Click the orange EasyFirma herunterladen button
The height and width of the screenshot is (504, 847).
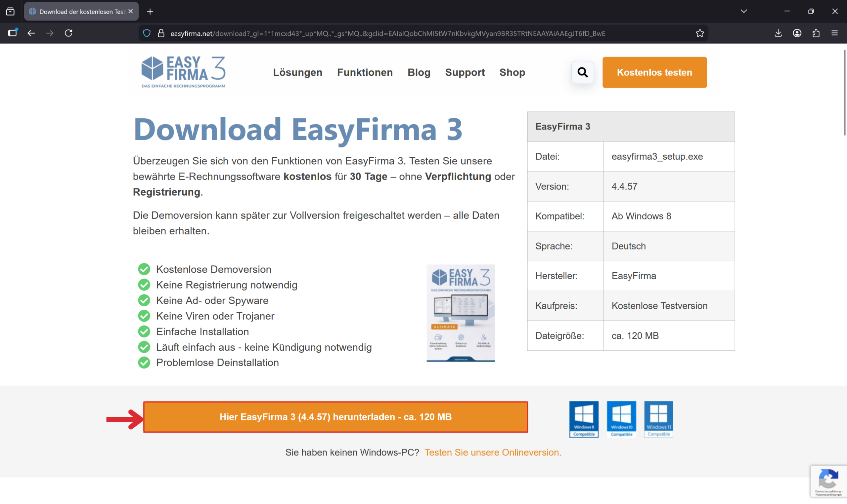[335, 417]
